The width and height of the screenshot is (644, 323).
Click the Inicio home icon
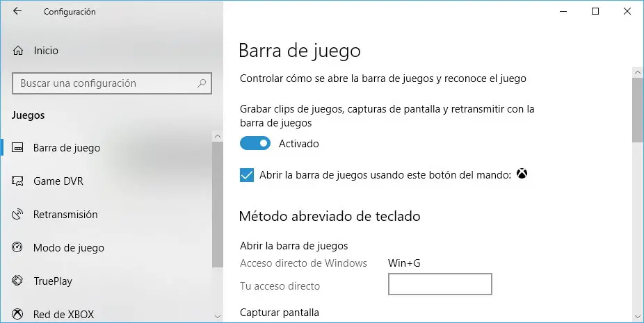click(x=19, y=51)
